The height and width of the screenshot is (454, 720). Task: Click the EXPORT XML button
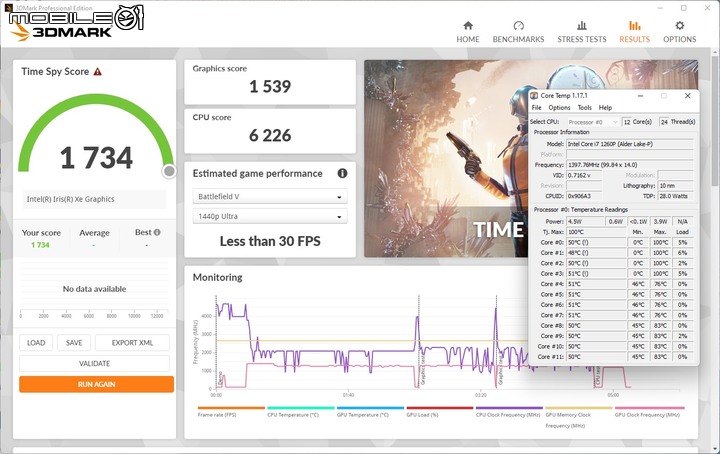click(132, 343)
